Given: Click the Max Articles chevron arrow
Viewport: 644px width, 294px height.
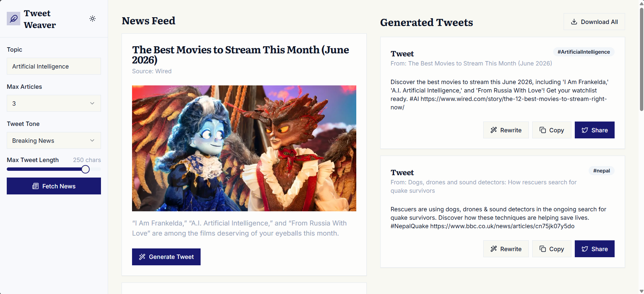Looking at the screenshot, I should (x=92, y=103).
